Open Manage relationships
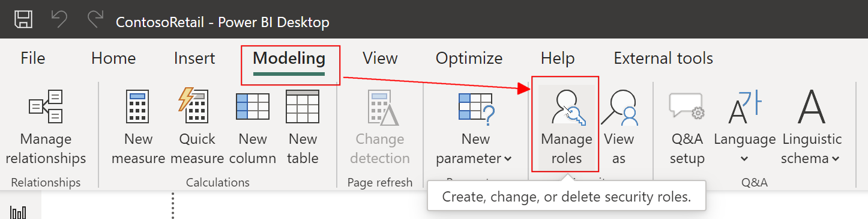 coord(46,128)
